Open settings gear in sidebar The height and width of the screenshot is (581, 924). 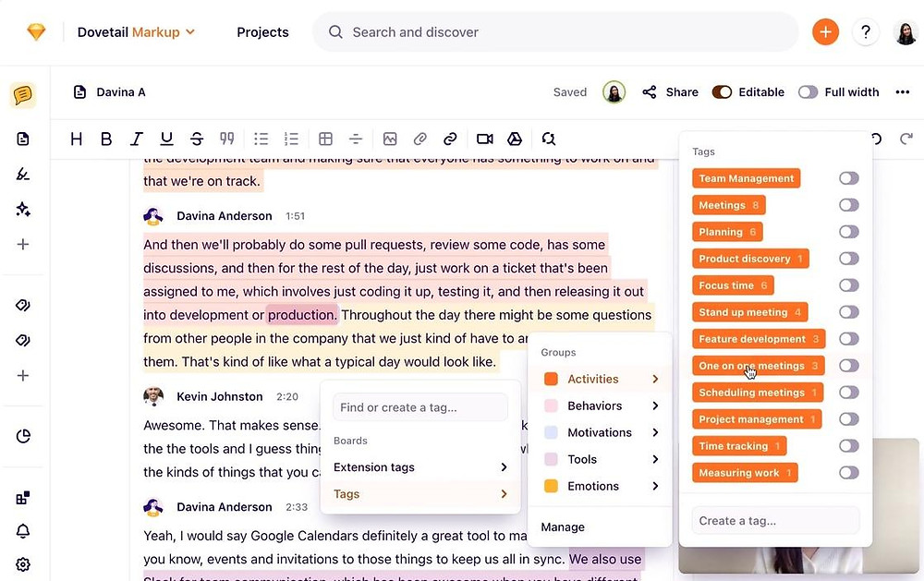coord(23,564)
